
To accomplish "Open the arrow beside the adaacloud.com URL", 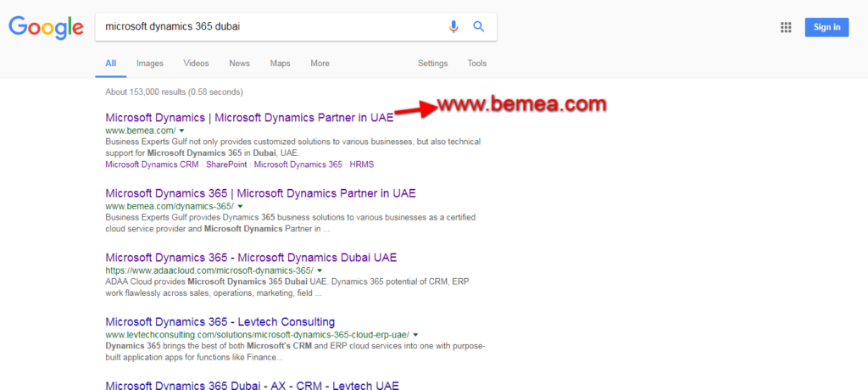I will [320, 270].
